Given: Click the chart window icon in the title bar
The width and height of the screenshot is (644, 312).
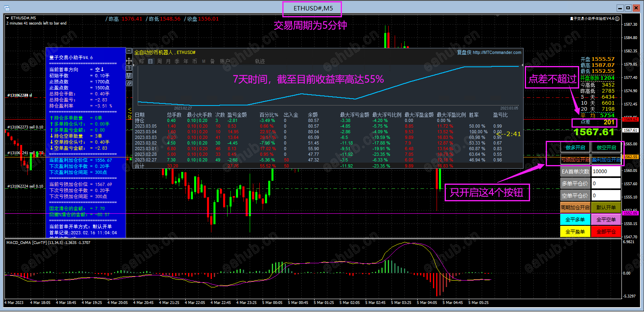Looking at the screenshot, I should pyautogui.click(x=6, y=8).
